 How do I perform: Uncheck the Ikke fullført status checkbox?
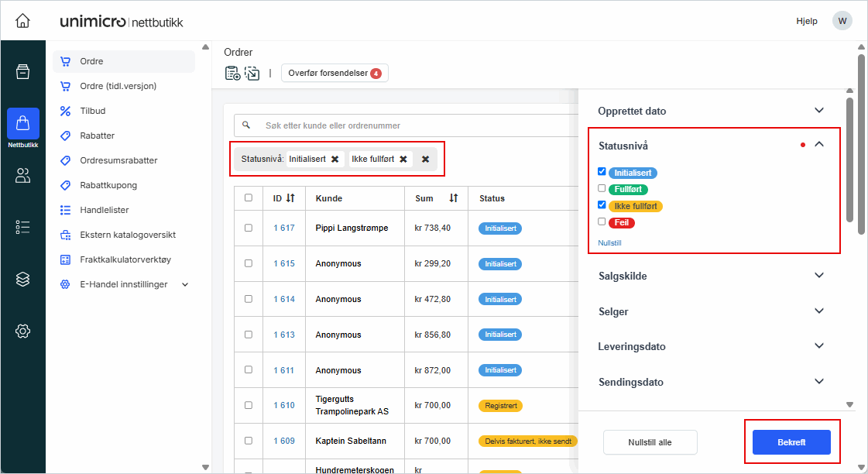602,205
